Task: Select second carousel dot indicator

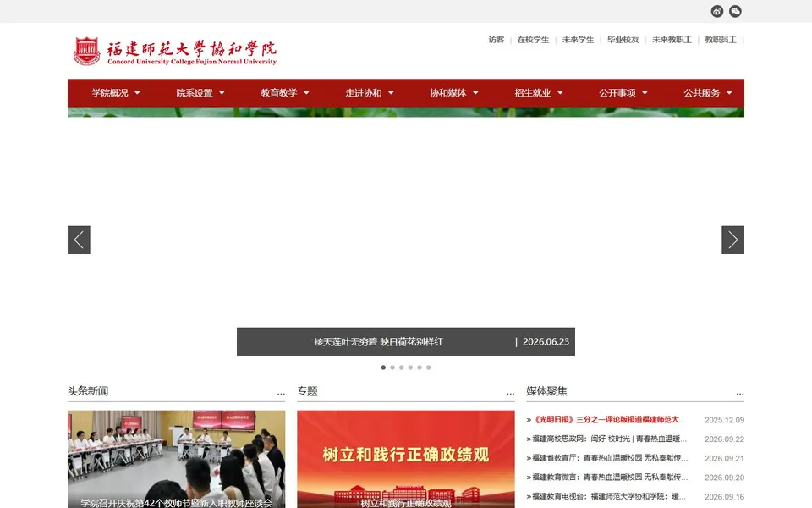Action: [x=392, y=367]
